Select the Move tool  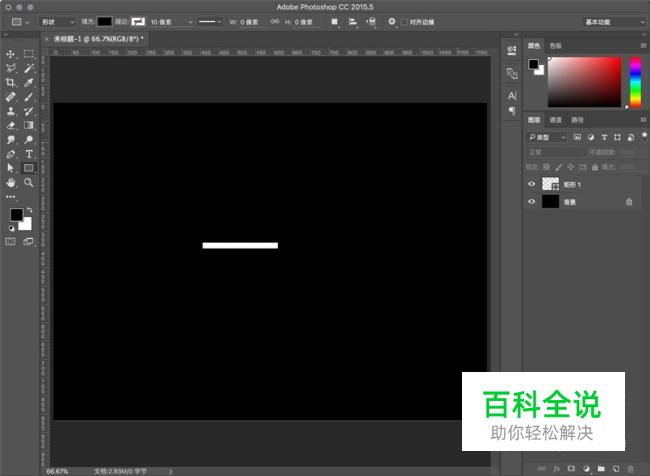click(x=10, y=54)
